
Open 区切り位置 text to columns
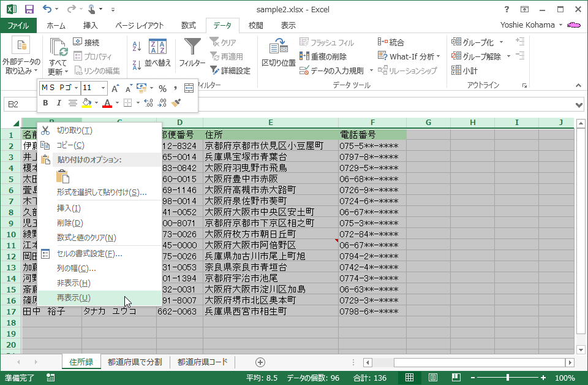pyautogui.click(x=279, y=53)
